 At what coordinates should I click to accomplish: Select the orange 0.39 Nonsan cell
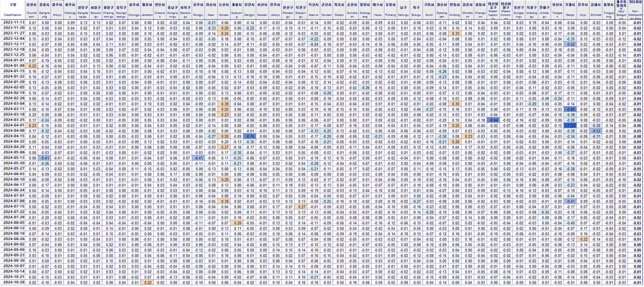pos(225,201)
